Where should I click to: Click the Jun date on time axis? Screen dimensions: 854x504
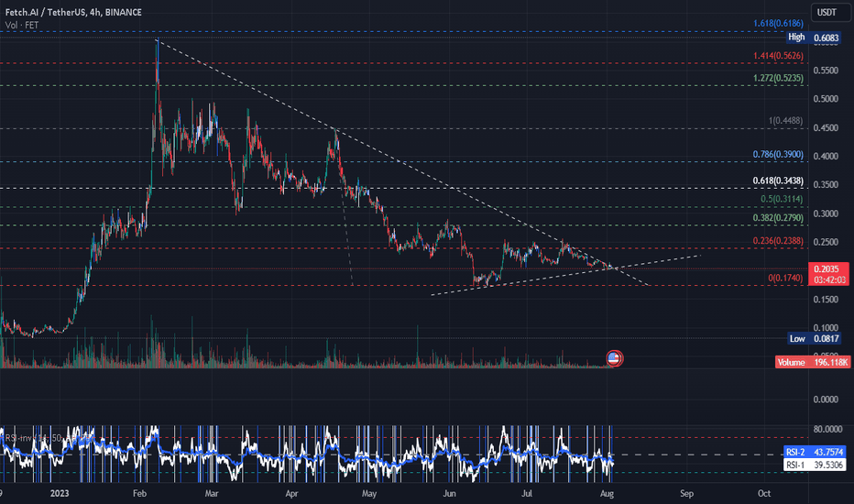click(449, 494)
